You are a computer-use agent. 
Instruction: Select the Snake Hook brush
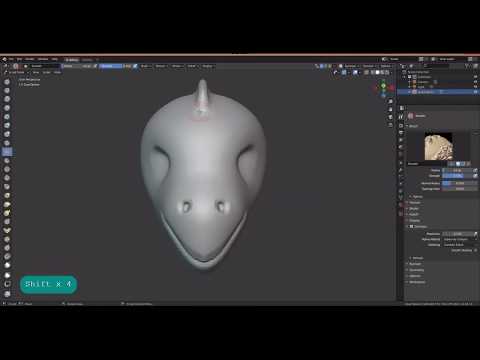[x=7, y=230]
